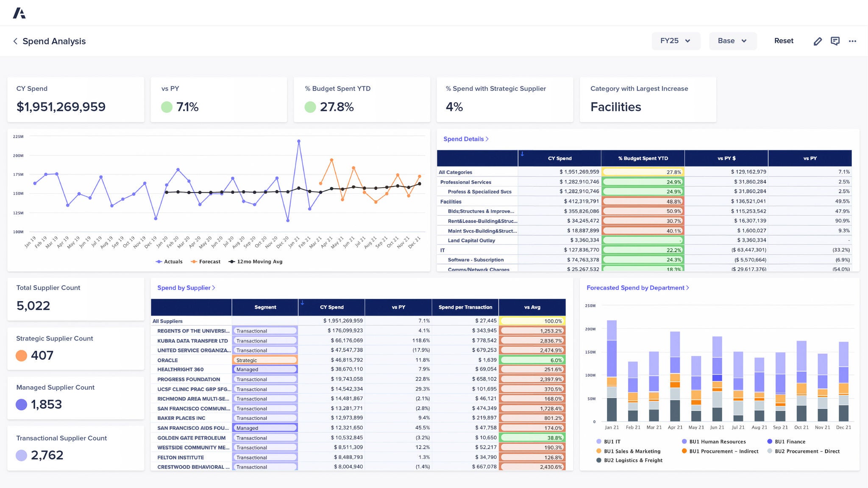Open the Spend Details link
868x488 pixels.
click(x=465, y=139)
